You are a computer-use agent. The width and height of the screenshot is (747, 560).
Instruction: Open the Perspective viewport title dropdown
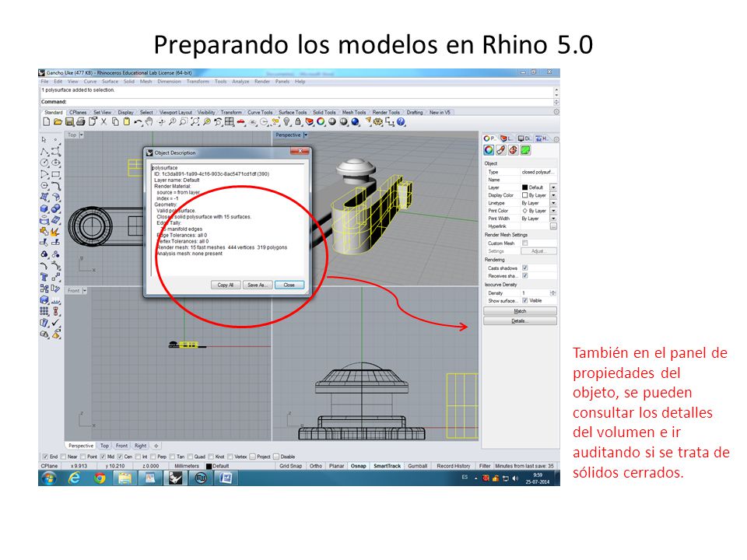pos(306,135)
